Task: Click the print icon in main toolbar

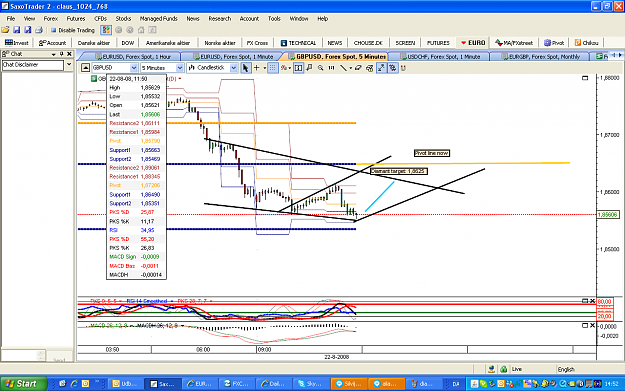Action: [x=39, y=30]
